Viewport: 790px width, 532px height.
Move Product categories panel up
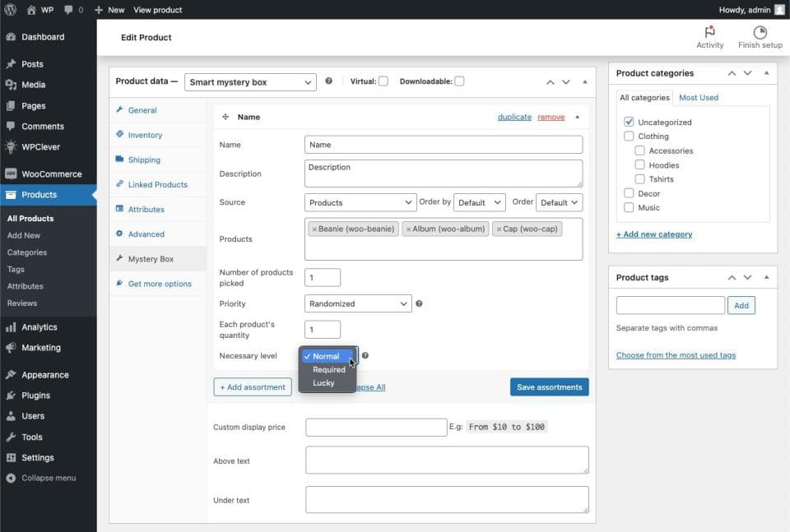(x=732, y=73)
